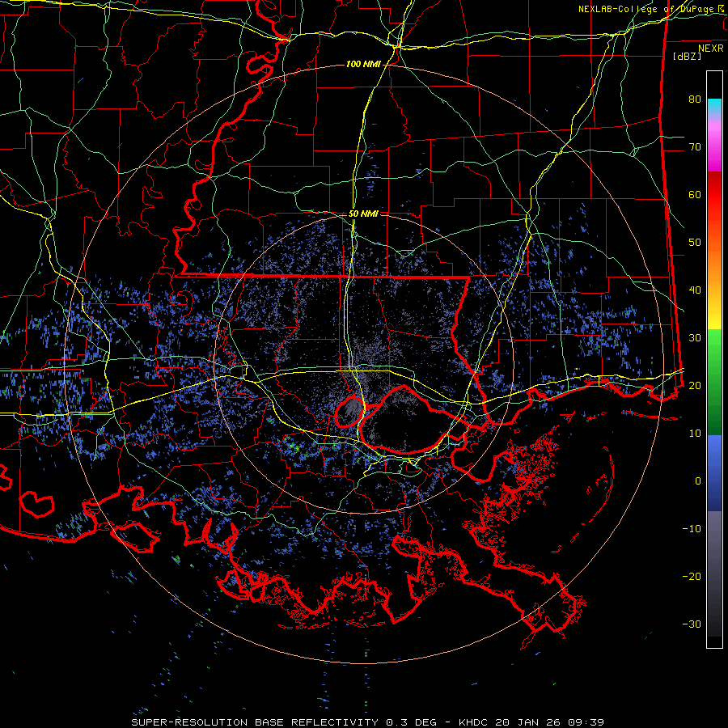728x728 pixels.
Task: Click the NEXR label above the color scale
Action: (x=710, y=49)
